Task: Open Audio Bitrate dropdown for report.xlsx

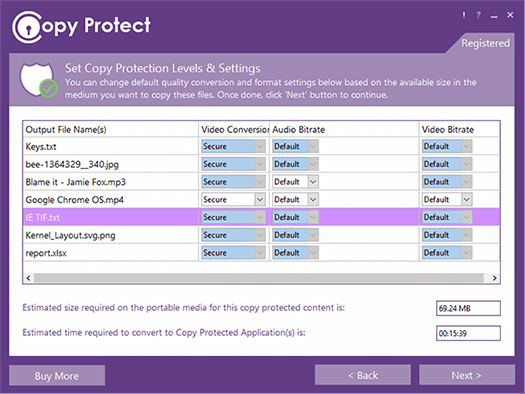Action: [x=295, y=253]
